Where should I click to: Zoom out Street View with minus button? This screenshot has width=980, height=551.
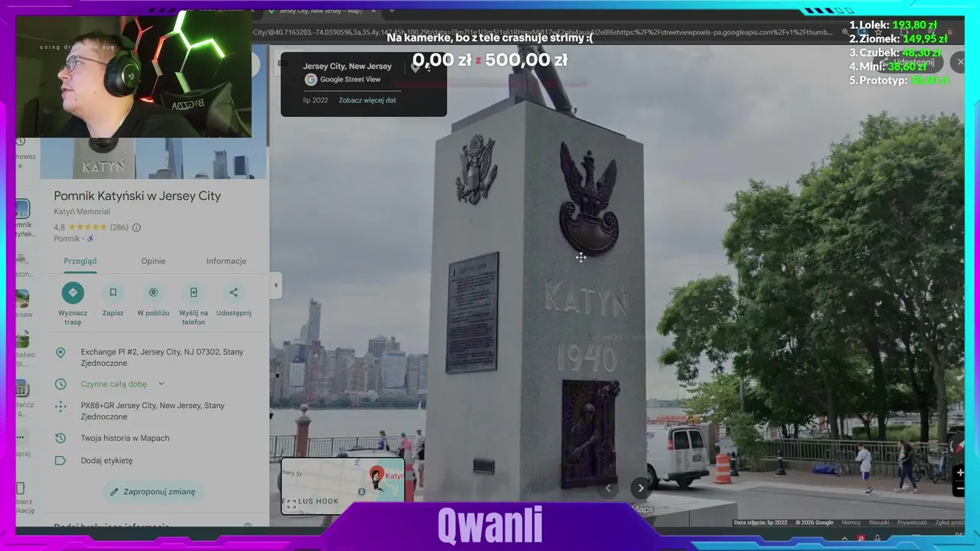[960, 488]
